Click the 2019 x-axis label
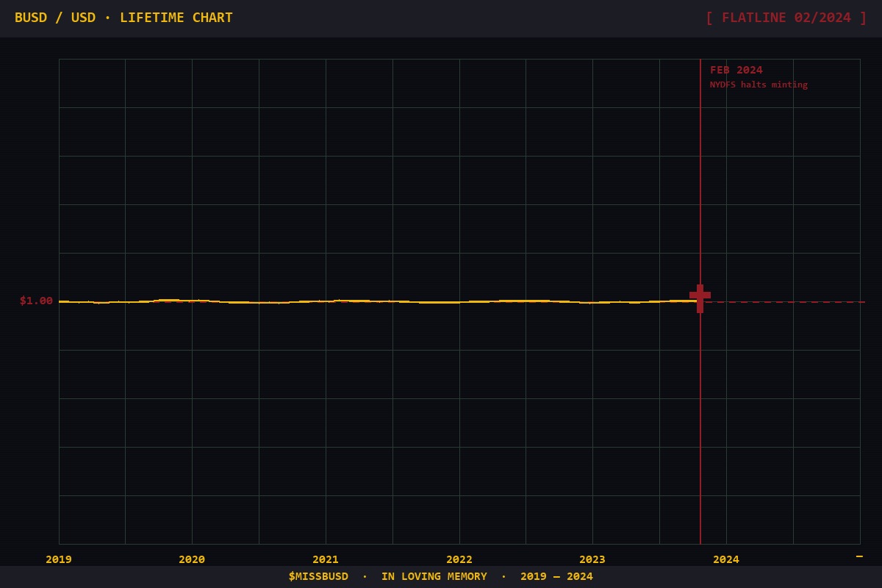882x588 pixels. [59, 559]
